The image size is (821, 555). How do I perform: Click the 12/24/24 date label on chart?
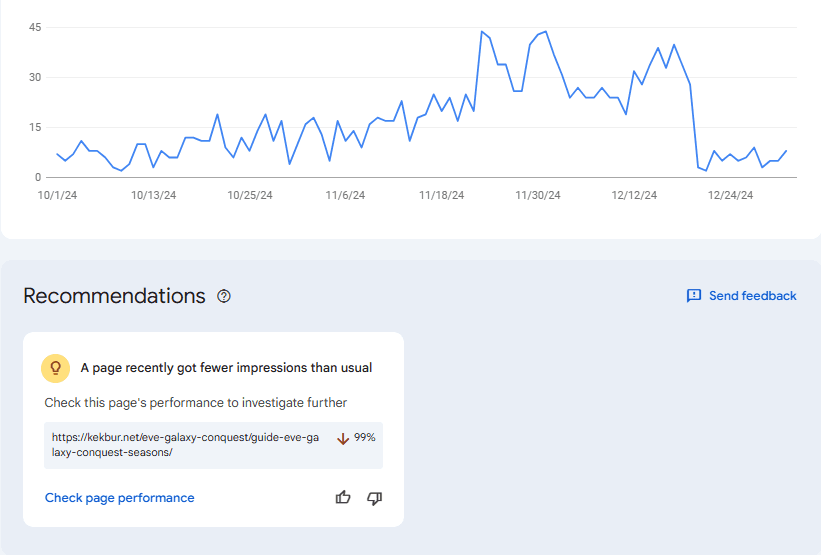click(730, 196)
